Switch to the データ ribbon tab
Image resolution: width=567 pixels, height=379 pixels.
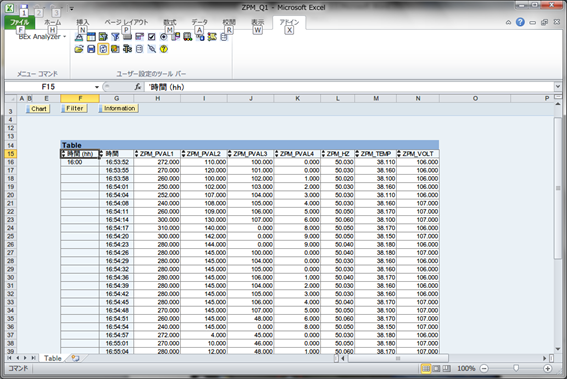pyautogui.click(x=199, y=22)
